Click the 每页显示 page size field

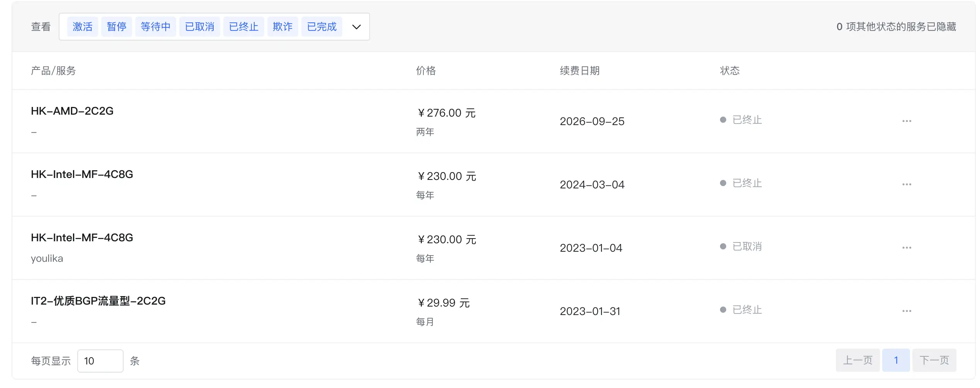(x=100, y=361)
